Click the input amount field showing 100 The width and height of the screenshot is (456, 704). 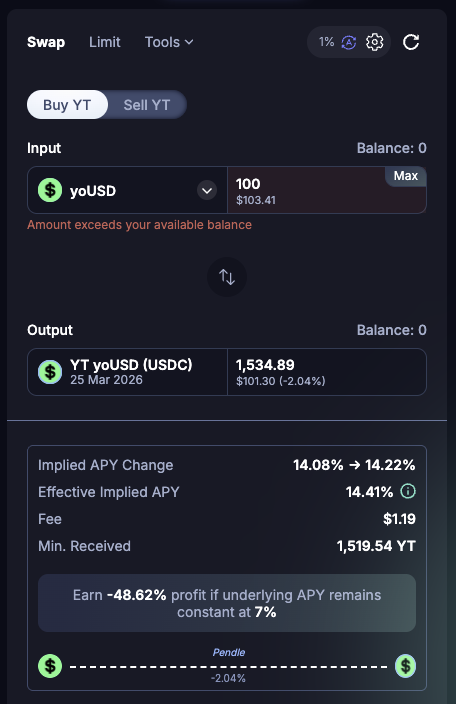coord(327,190)
